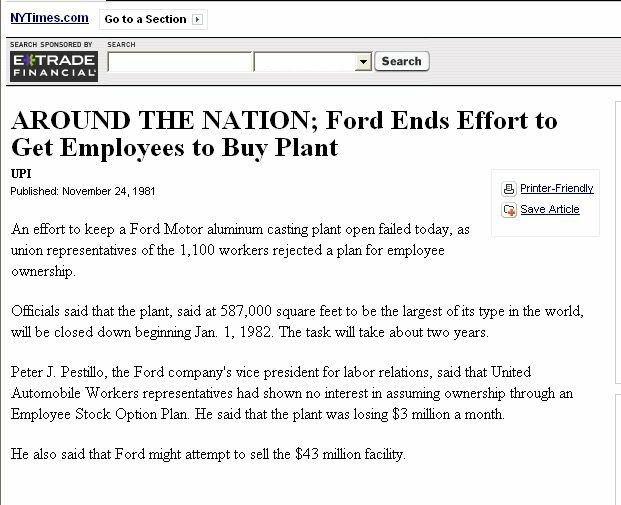This screenshot has width=621, height=505.
Task: Expand the Go to a Section arrow icon
Action: coord(197,19)
